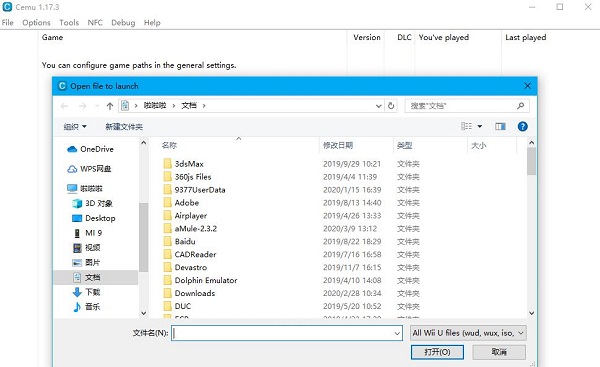600x367 pixels.
Task: Click the Version column header
Action: point(367,37)
